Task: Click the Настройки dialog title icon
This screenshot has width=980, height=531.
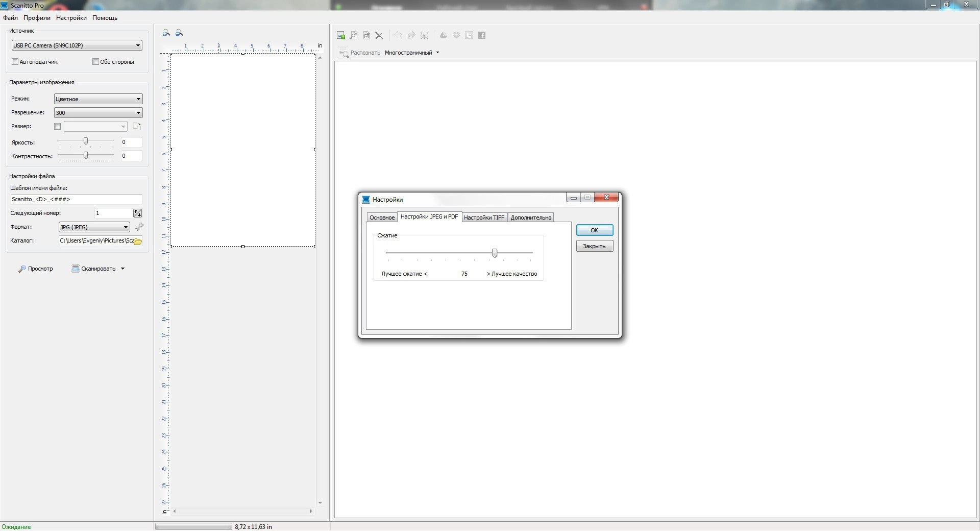Action: tap(366, 199)
